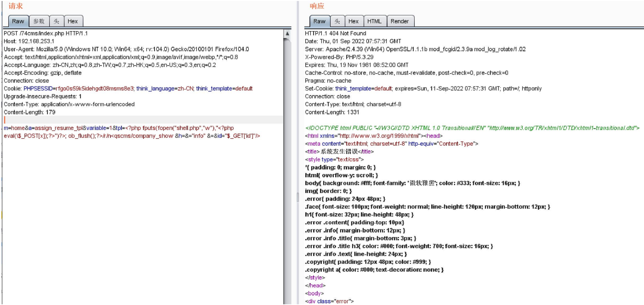The width and height of the screenshot is (644, 305).
Task: Click the eval($_POST[x]) payload line
Action: (x=132, y=136)
